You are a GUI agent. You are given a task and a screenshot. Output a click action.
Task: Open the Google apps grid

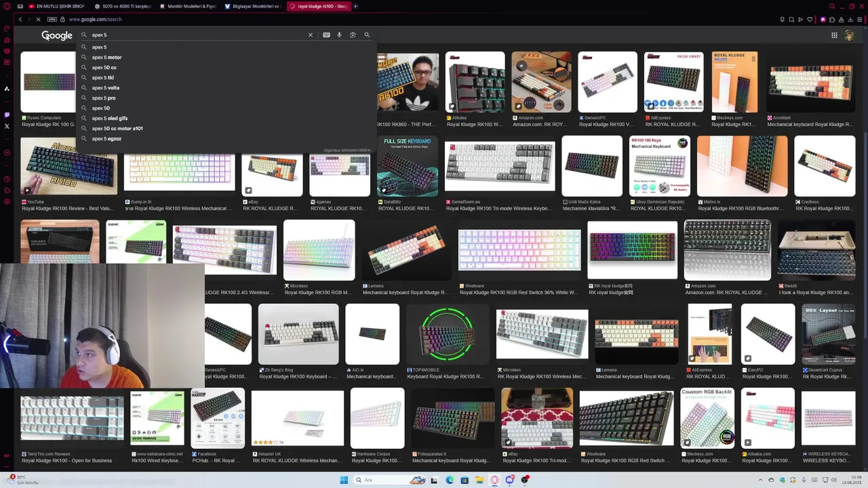coord(834,35)
